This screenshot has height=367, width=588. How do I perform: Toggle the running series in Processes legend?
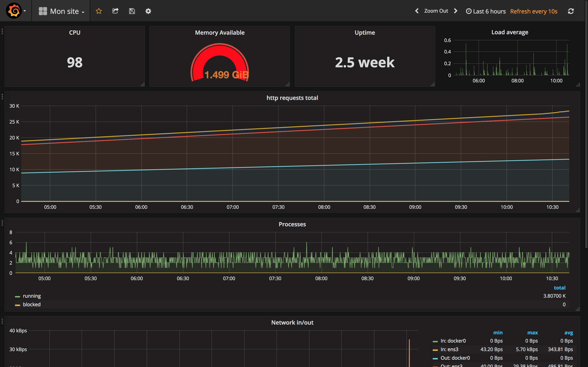[x=32, y=296]
